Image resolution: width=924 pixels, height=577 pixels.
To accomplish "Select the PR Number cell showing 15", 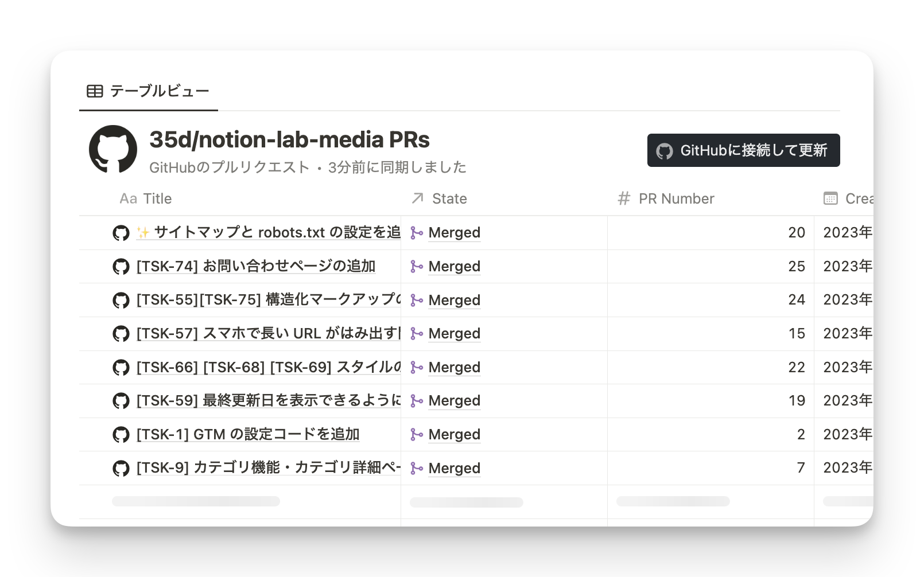I will tap(711, 334).
